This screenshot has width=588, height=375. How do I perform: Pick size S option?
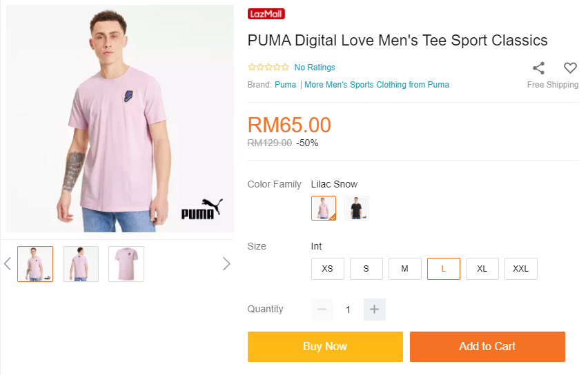[x=366, y=269]
